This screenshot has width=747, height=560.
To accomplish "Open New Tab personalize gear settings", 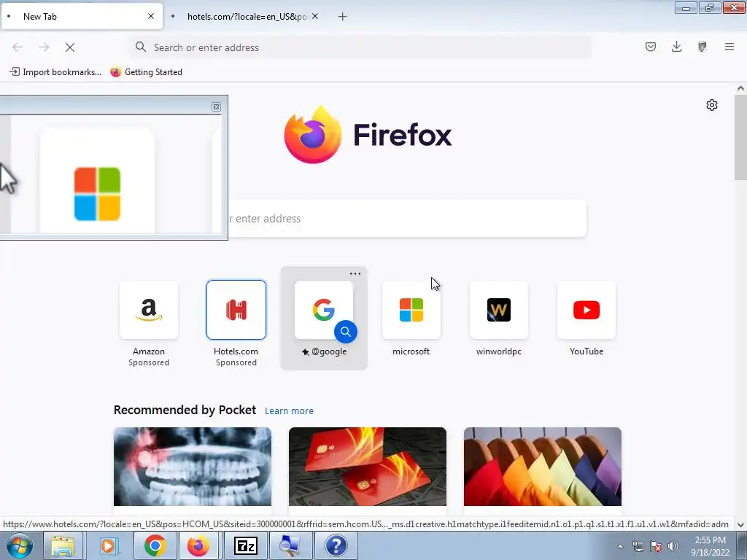I will point(712,105).
